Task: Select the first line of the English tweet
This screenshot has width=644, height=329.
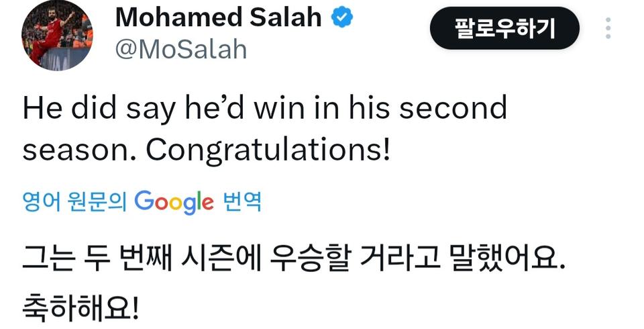Action: click(264, 109)
